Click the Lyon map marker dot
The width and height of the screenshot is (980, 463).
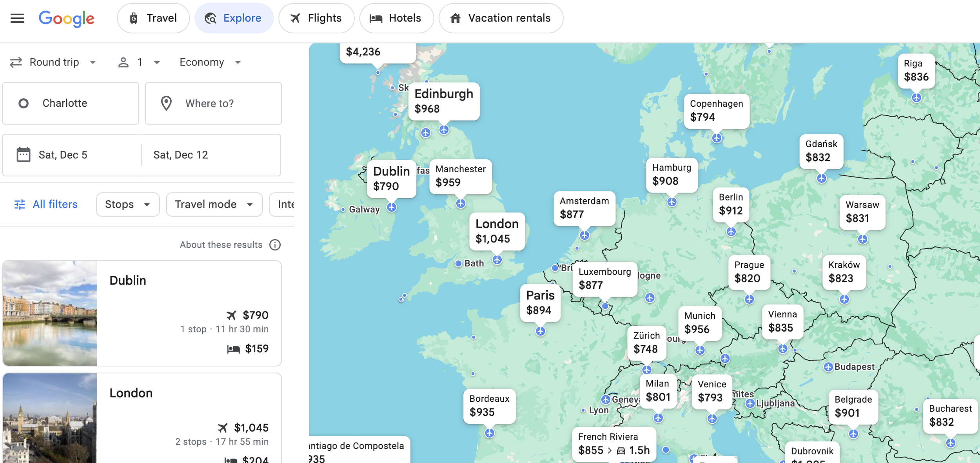pos(583,410)
